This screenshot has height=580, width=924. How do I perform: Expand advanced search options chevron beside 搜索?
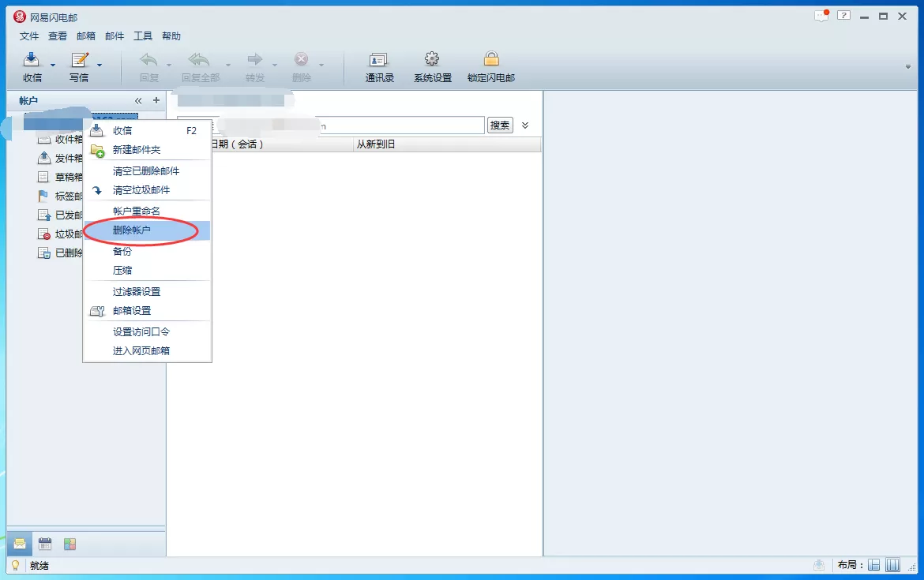(525, 125)
